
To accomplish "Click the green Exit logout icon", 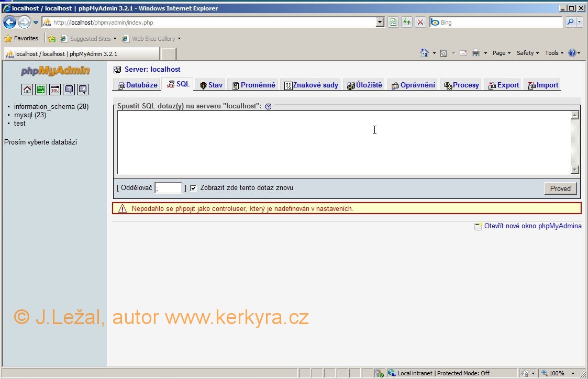I will coord(41,90).
